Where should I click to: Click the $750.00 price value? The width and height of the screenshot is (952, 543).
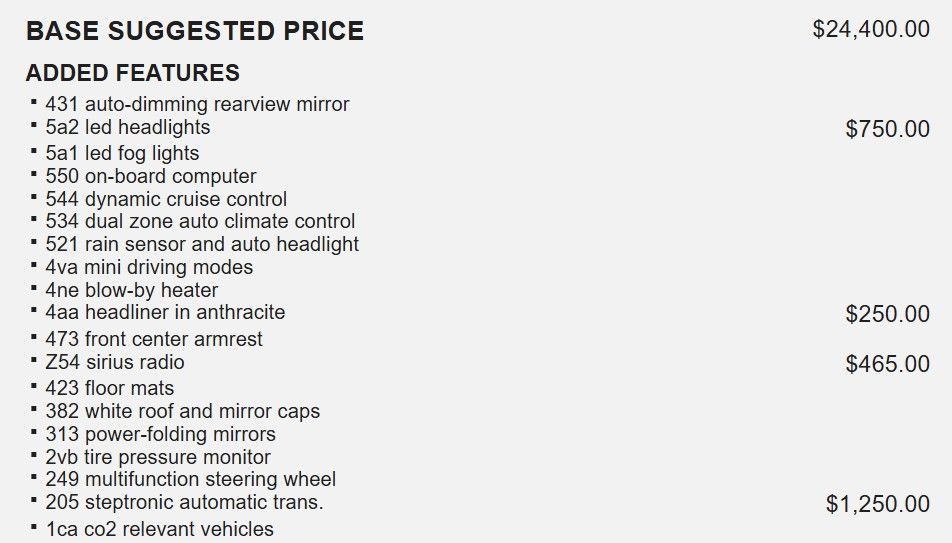(x=887, y=129)
